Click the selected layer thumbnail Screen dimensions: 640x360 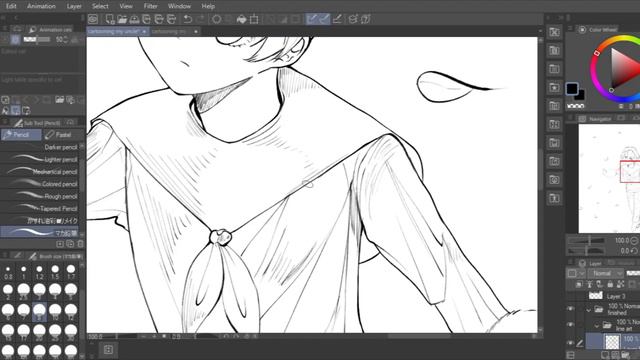612,342
